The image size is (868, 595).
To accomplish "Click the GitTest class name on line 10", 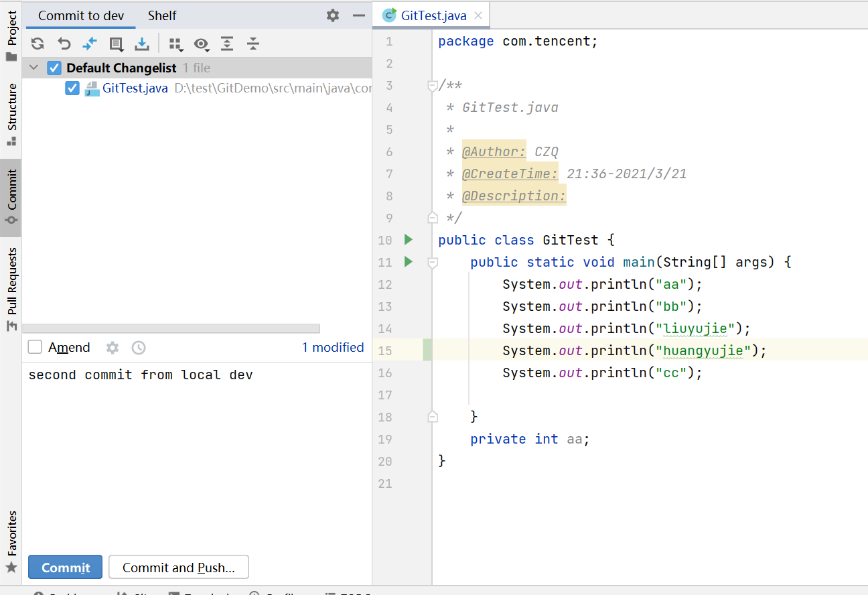I will [x=571, y=240].
